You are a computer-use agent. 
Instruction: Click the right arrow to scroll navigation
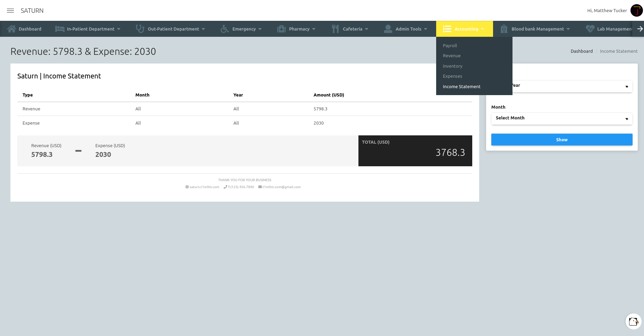click(639, 29)
